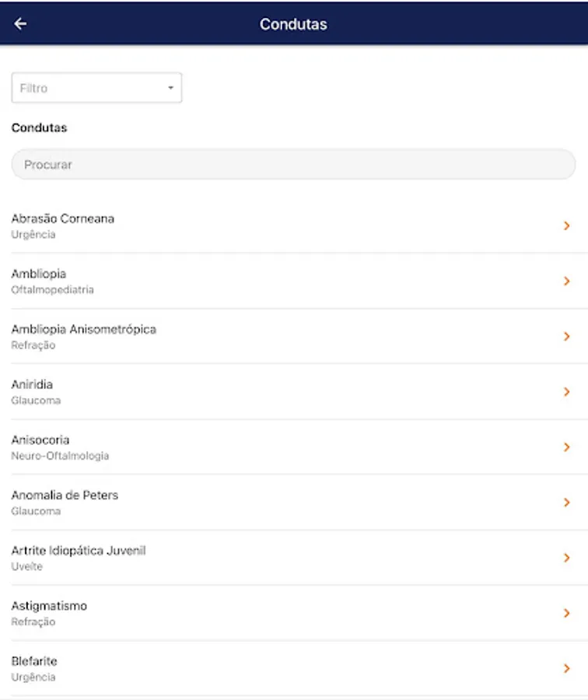Screen dimensions: 588x700
Task: Expand Astigmatismo using its chevron
Action: point(567,613)
